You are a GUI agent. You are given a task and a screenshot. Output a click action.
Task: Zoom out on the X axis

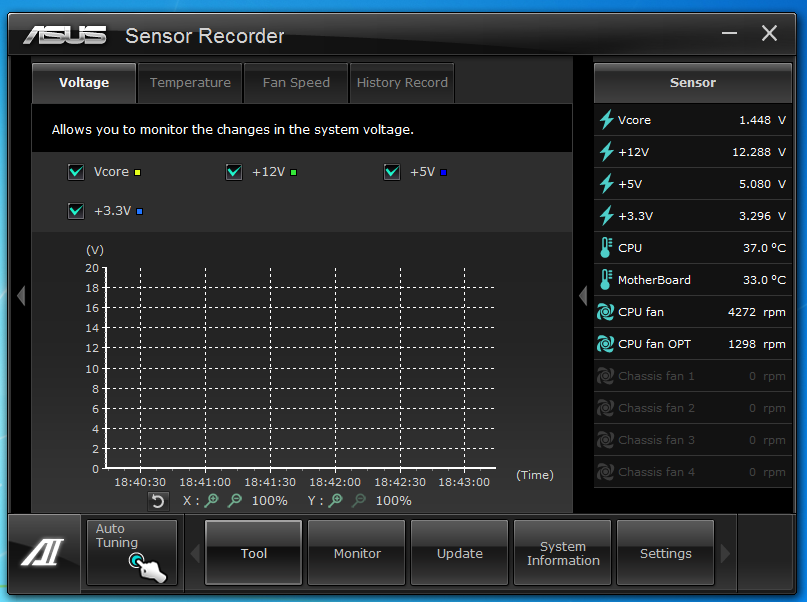(235, 500)
